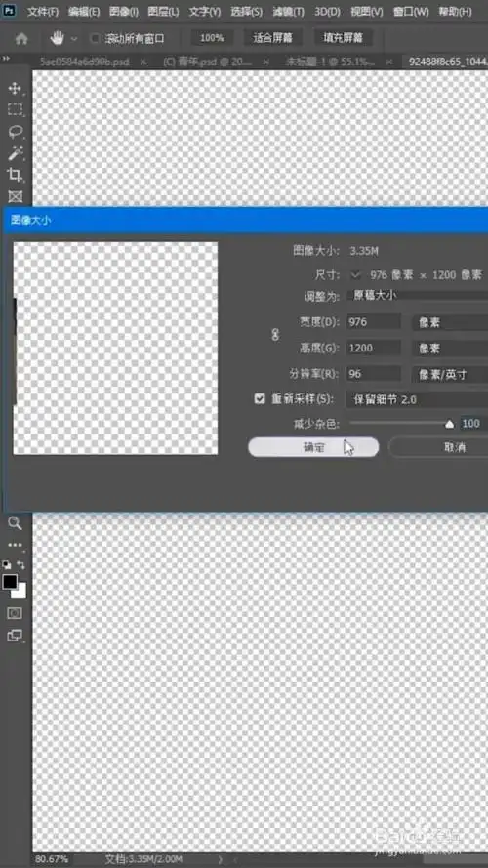488x868 pixels.
Task: Open the 调整为 原稿大小 dropdown
Action: point(417,295)
